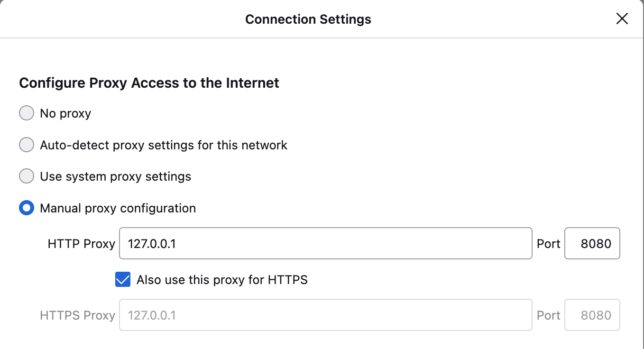Select the No proxy radio button
The height and width of the screenshot is (349, 644).
(27, 113)
